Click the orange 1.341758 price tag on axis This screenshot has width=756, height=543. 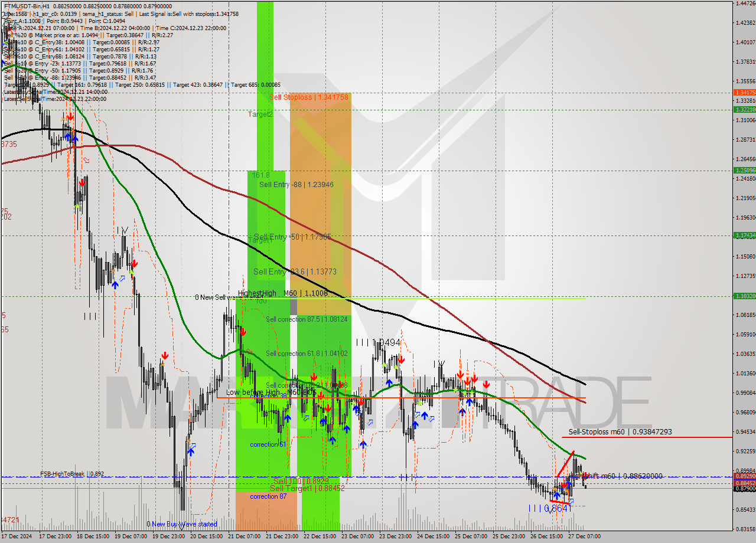pyautogui.click(x=744, y=93)
